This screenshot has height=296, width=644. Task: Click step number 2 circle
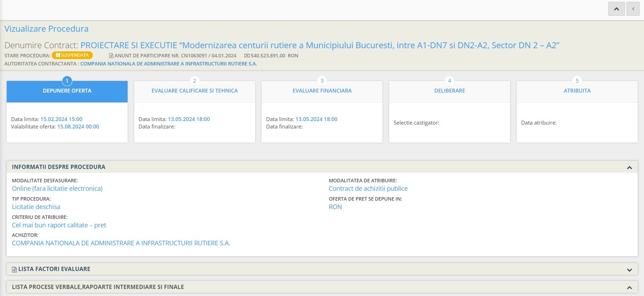coord(194,81)
